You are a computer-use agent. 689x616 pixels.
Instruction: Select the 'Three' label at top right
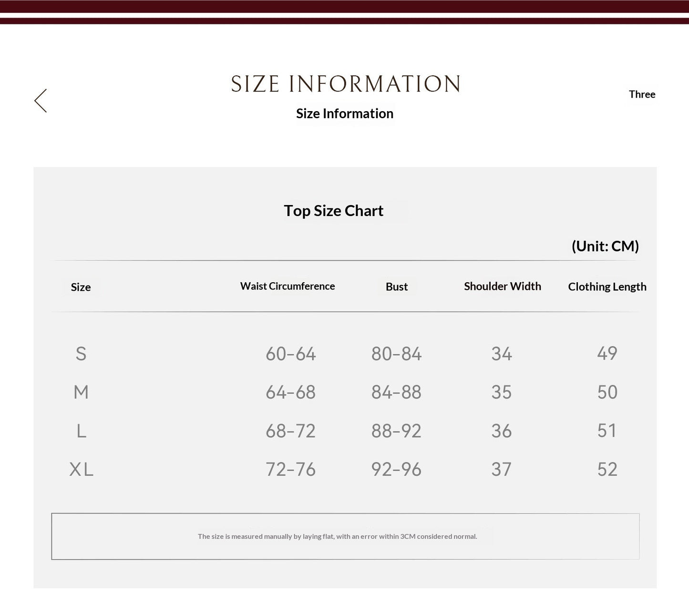(x=642, y=94)
